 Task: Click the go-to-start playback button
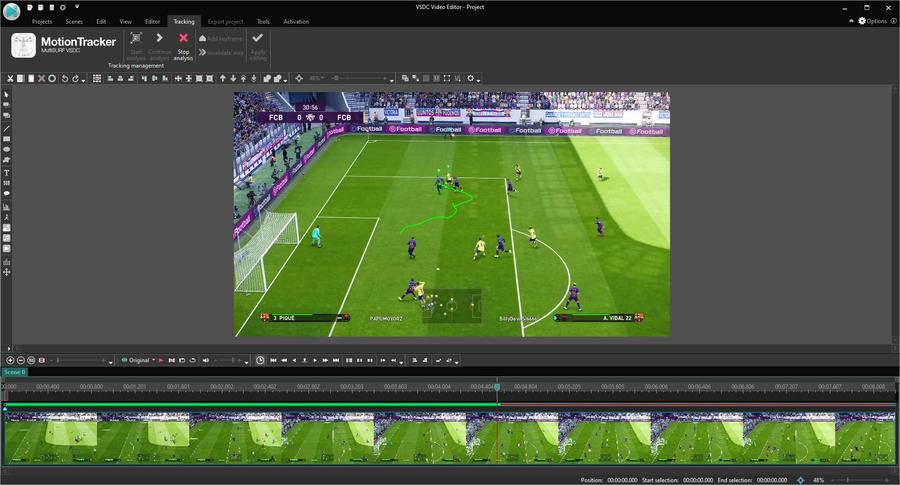coord(273,360)
